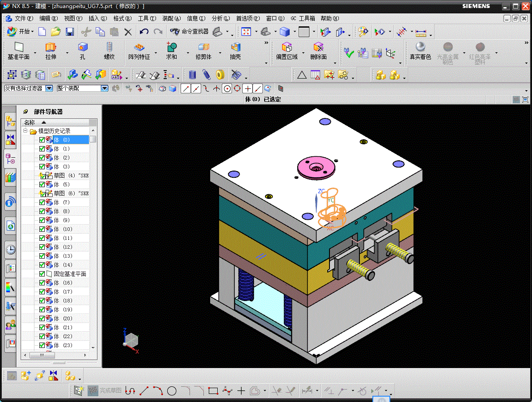Select the 抽壳 shell tool
The image size is (532, 402).
click(x=236, y=51)
